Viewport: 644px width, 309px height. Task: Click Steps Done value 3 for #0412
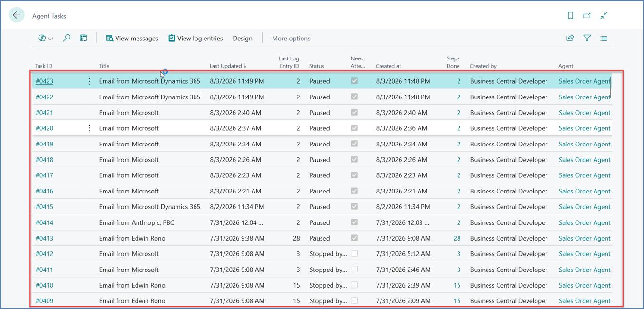459,254
